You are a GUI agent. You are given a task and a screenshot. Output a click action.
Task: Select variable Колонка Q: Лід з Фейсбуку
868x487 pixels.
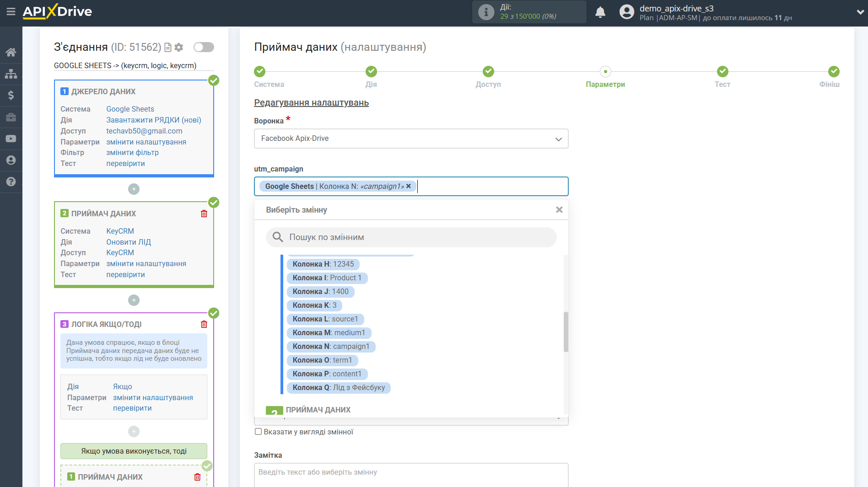click(339, 387)
